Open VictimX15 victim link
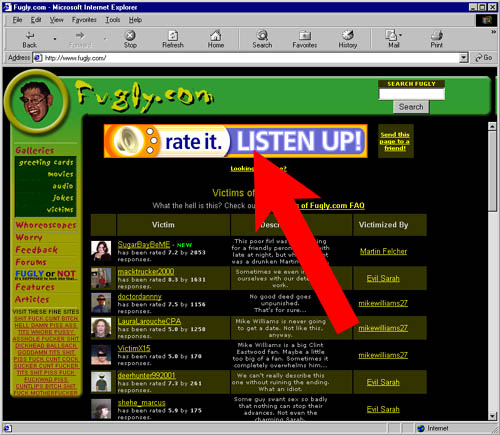This screenshot has width=500, height=435. (134, 348)
